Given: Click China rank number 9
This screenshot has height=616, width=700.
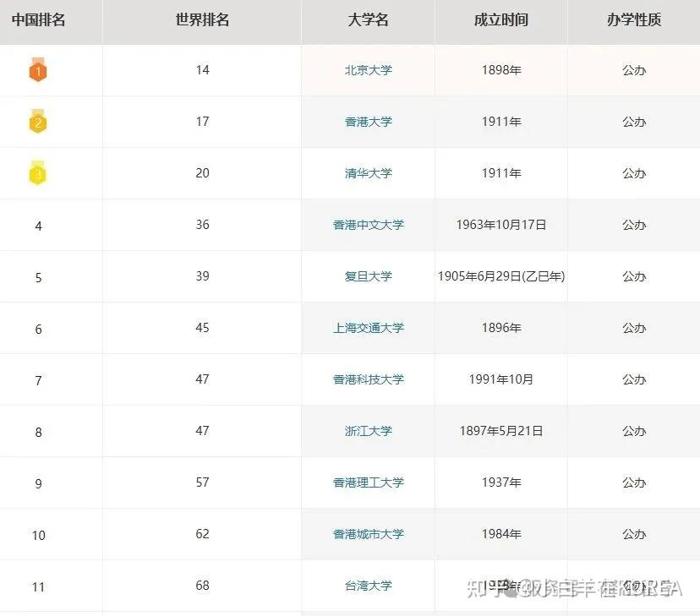Looking at the screenshot, I should coord(38,484).
